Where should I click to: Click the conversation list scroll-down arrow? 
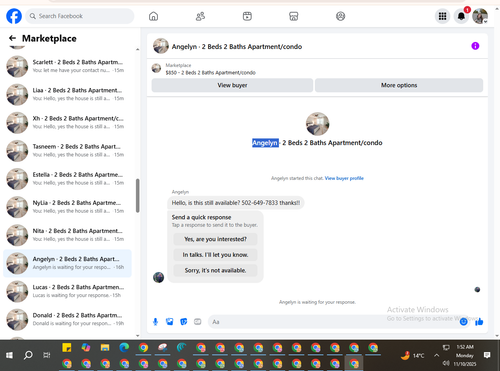(x=137, y=336)
